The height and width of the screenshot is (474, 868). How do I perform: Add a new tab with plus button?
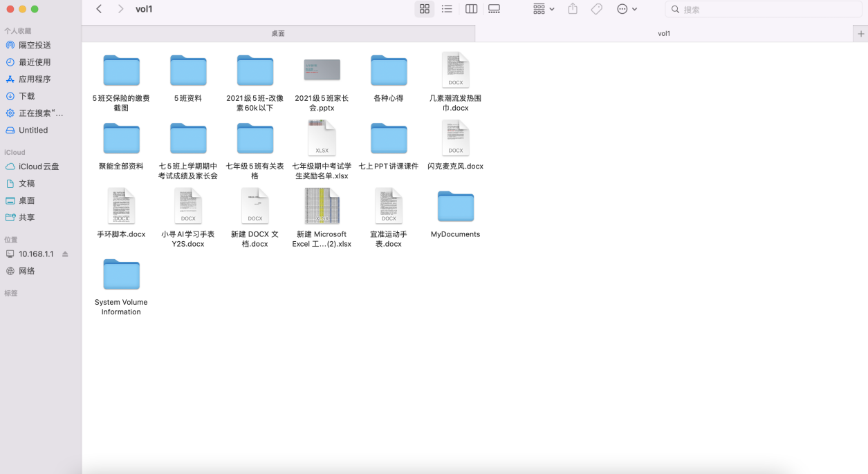861,33
